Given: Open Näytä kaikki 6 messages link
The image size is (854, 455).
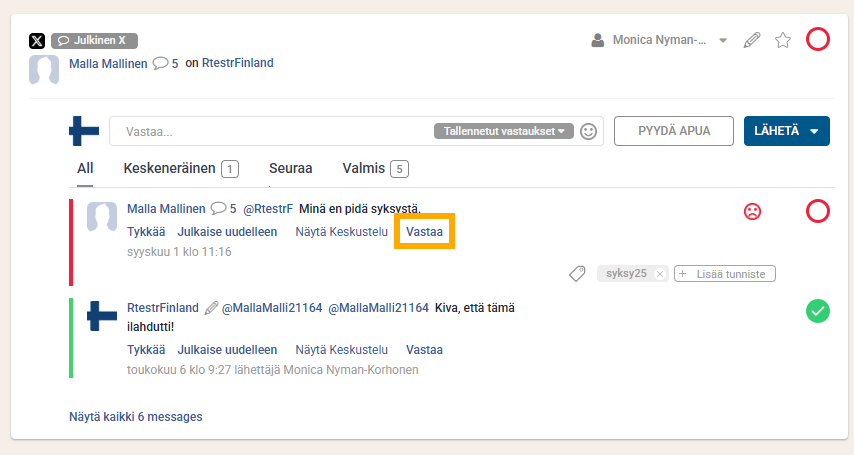Looking at the screenshot, I should [135, 416].
